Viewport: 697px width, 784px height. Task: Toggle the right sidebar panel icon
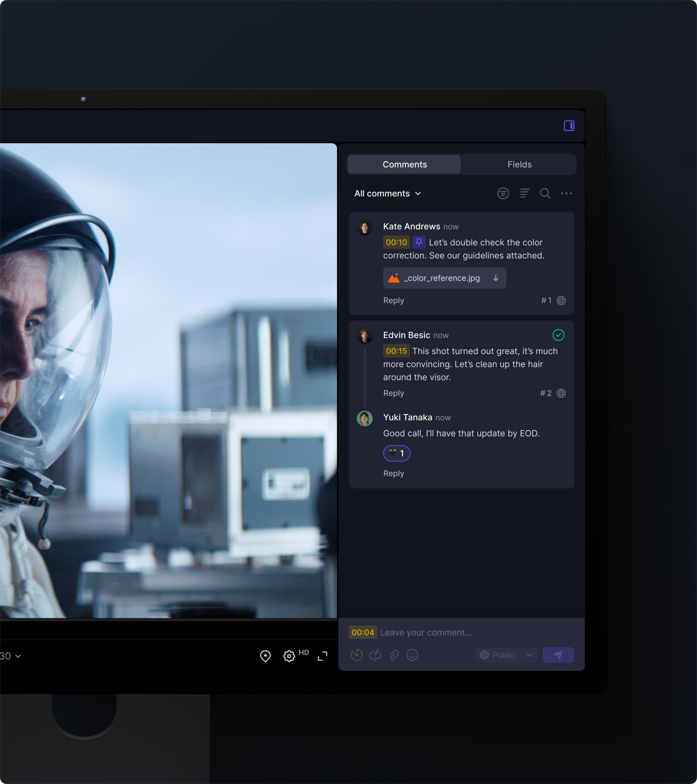tap(569, 126)
